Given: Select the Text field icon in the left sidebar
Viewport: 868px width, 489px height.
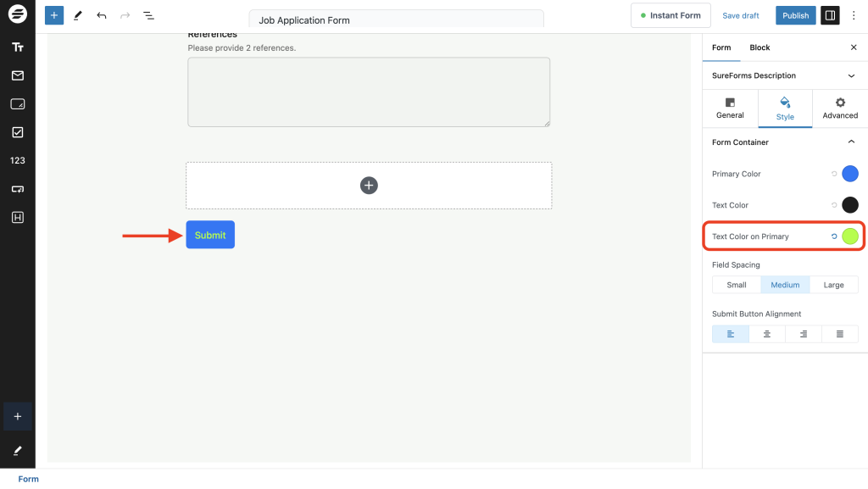Looking at the screenshot, I should point(18,47).
